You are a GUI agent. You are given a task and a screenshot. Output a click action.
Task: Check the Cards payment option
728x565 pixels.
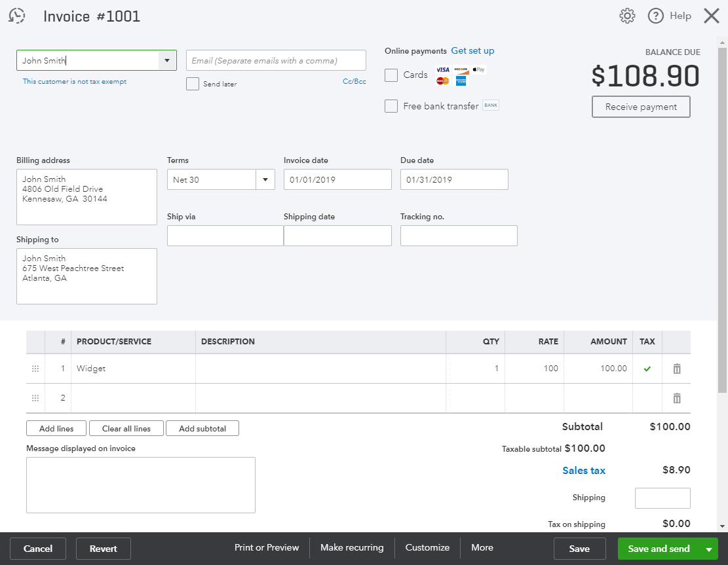[x=391, y=75]
